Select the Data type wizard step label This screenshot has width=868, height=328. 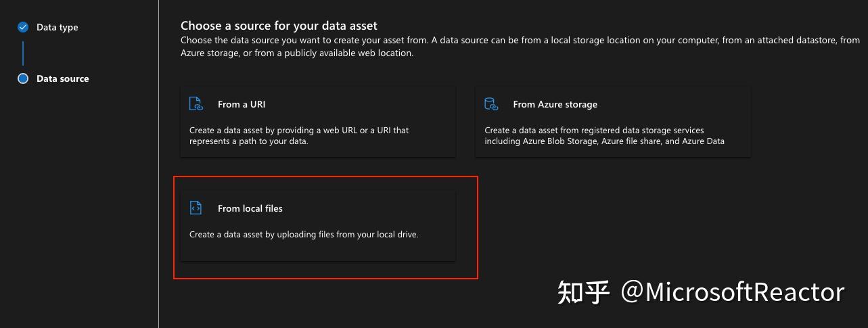[58, 27]
